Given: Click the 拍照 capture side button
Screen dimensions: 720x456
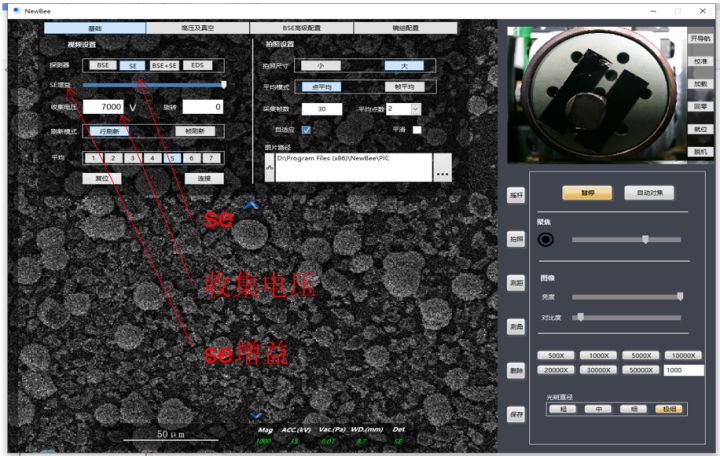Looking at the screenshot, I should 515,240.
